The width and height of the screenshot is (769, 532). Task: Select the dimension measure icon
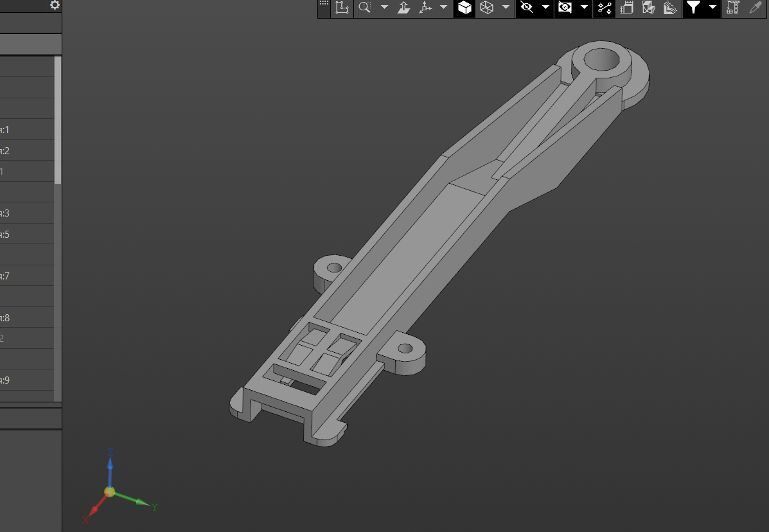[626, 7]
